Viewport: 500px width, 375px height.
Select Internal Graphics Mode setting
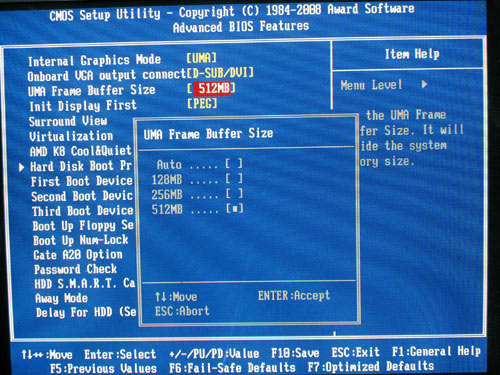click(94, 60)
